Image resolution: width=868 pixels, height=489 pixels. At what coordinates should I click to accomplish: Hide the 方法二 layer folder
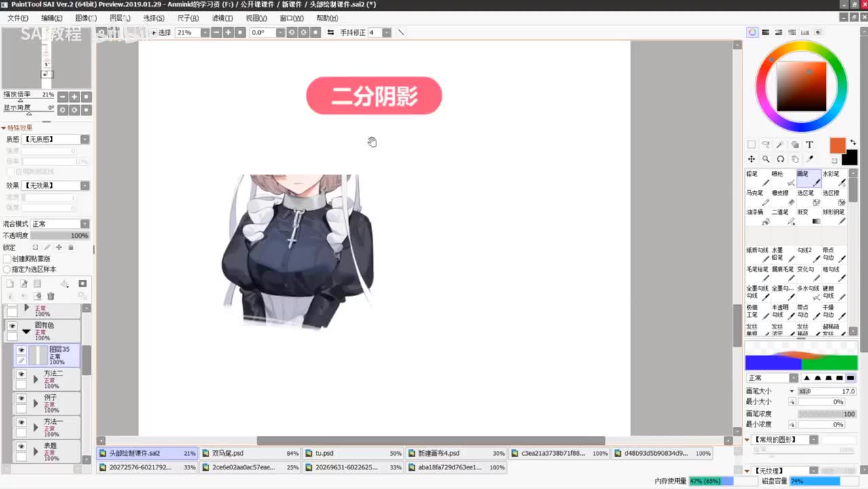(21, 374)
